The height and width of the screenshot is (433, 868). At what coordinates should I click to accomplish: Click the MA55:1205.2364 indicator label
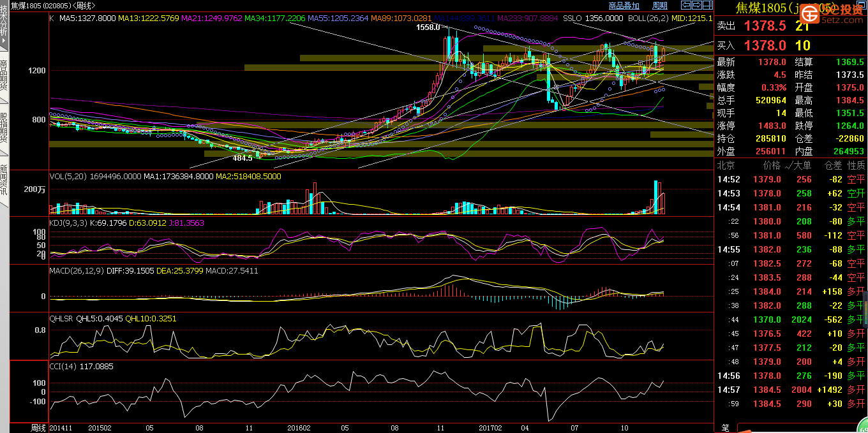pyautogui.click(x=338, y=18)
